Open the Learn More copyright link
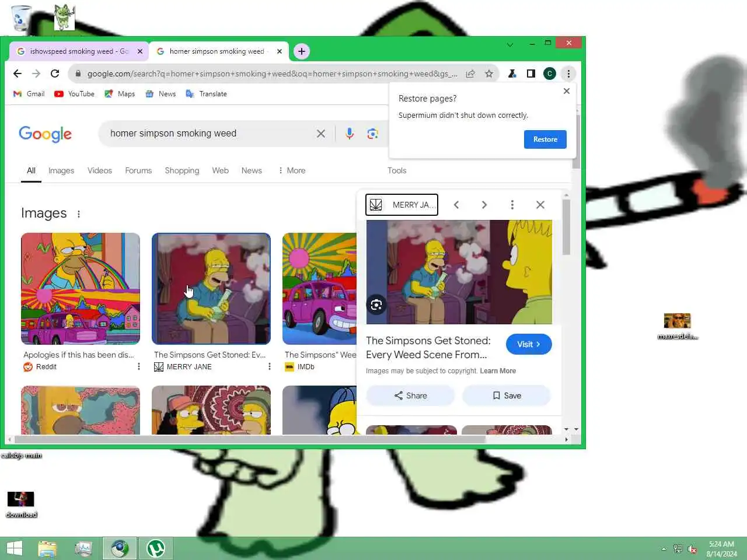 (x=498, y=371)
